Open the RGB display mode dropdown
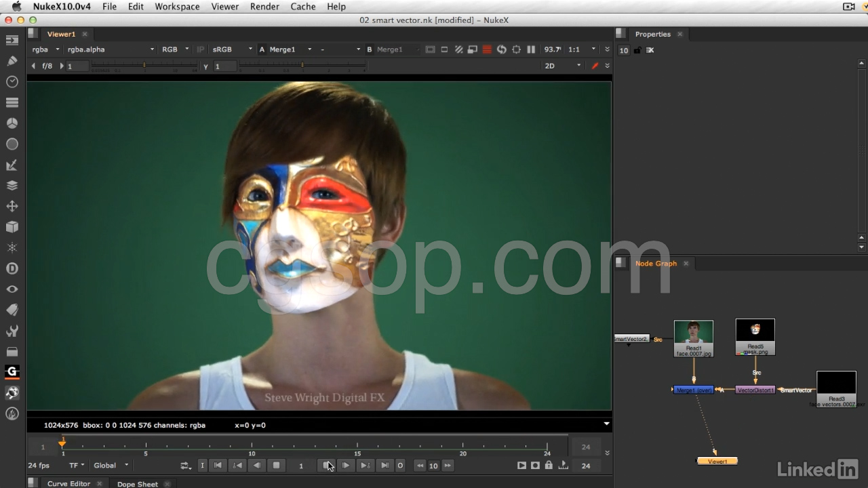 pos(175,49)
